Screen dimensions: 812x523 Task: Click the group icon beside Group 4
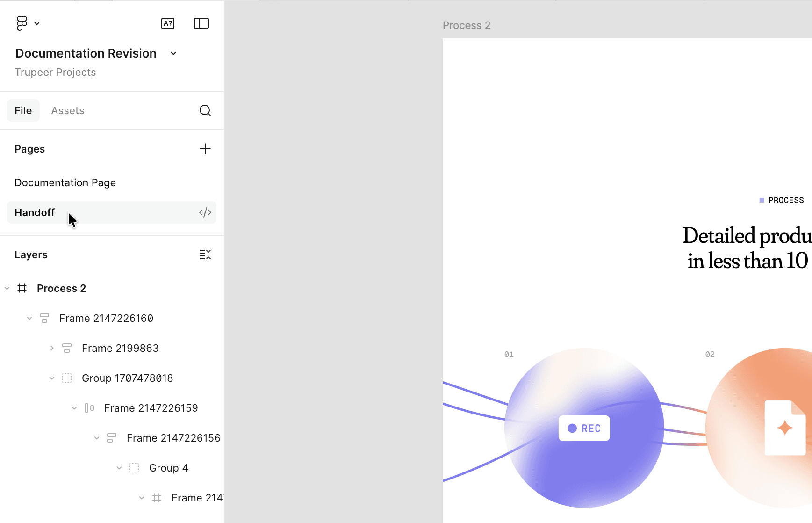(x=134, y=467)
